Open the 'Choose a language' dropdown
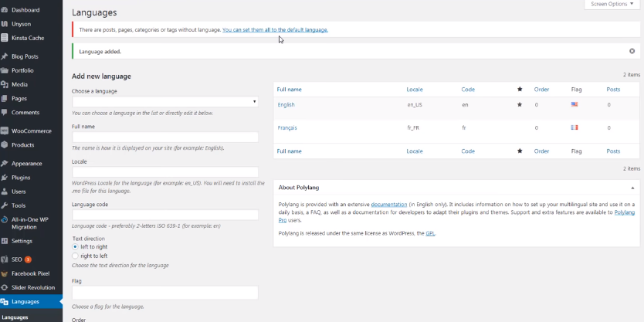The height and width of the screenshot is (322, 644). (x=165, y=101)
